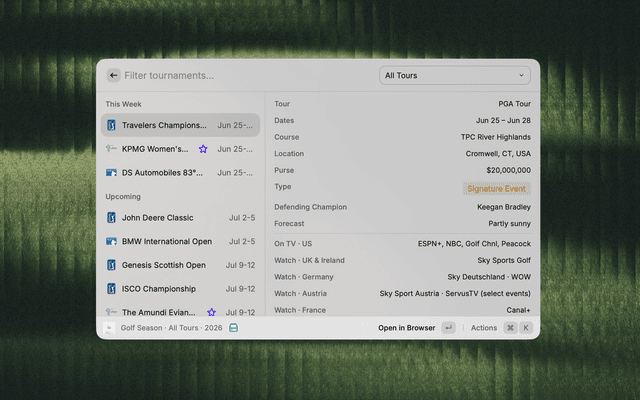Click the tour logo beside DS Automobiles 83°
This screenshot has height=400, width=640.
coord(111,172)
